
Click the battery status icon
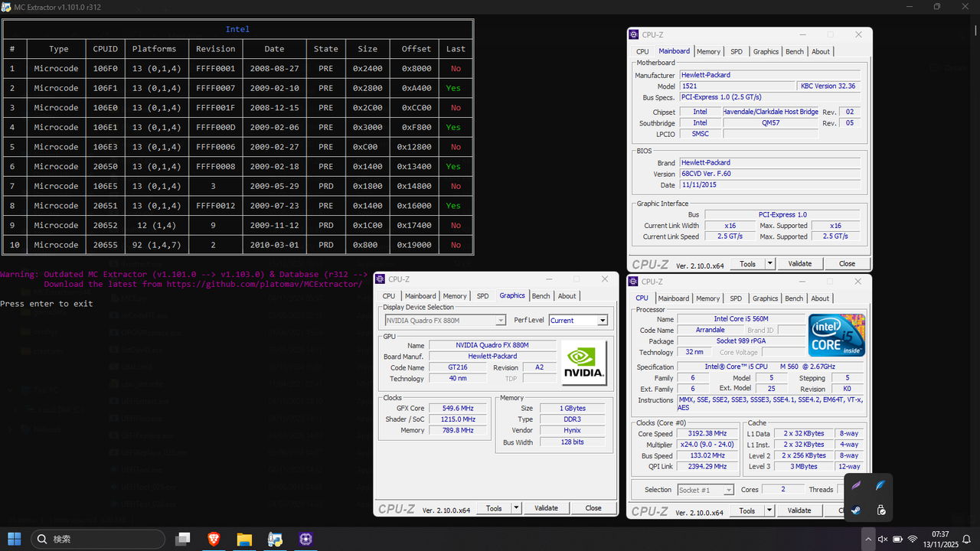point(897,540)
